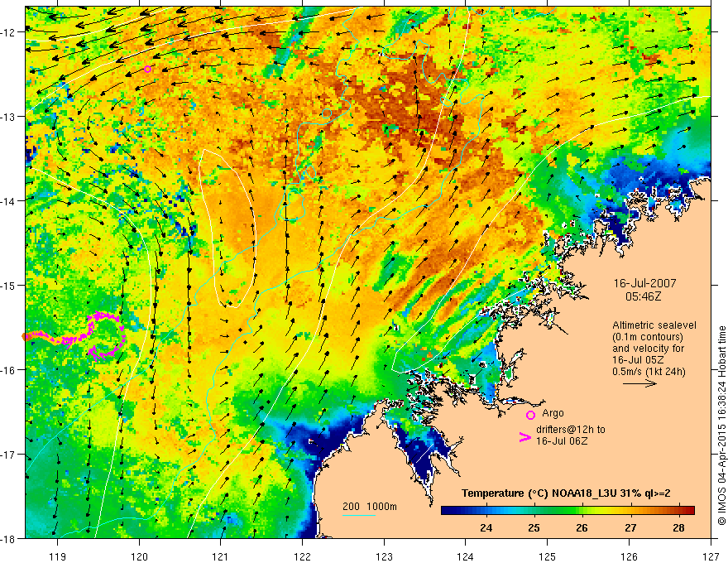The height and width of the screenshot is (563, 728).
Task: Click the longitude label 122
Action: tap(302, 556)
